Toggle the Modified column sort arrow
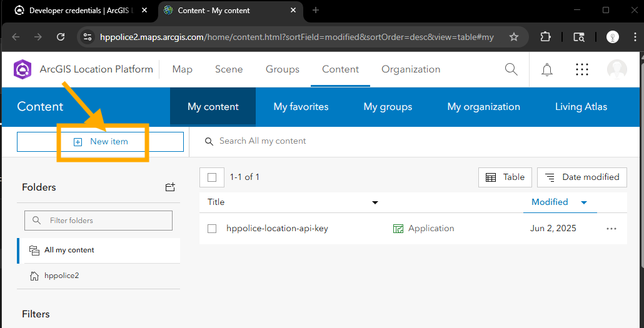 (584, 202)
